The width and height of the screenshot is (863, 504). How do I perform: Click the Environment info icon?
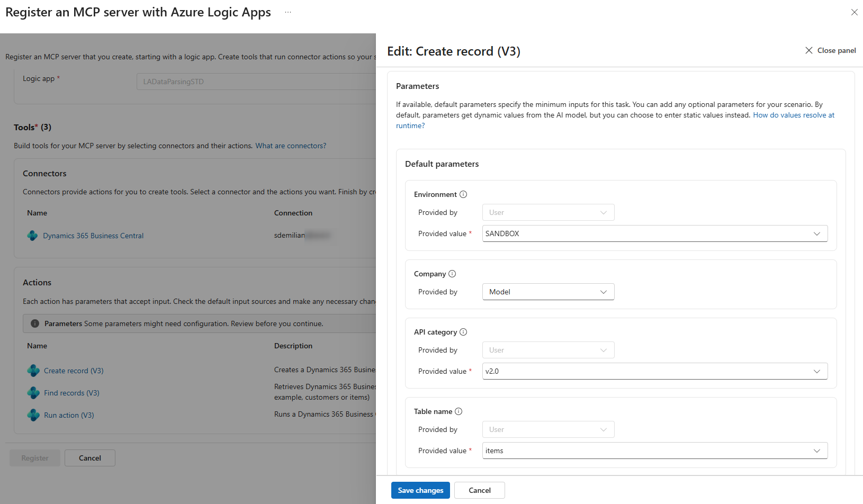(x=463, y=194)
